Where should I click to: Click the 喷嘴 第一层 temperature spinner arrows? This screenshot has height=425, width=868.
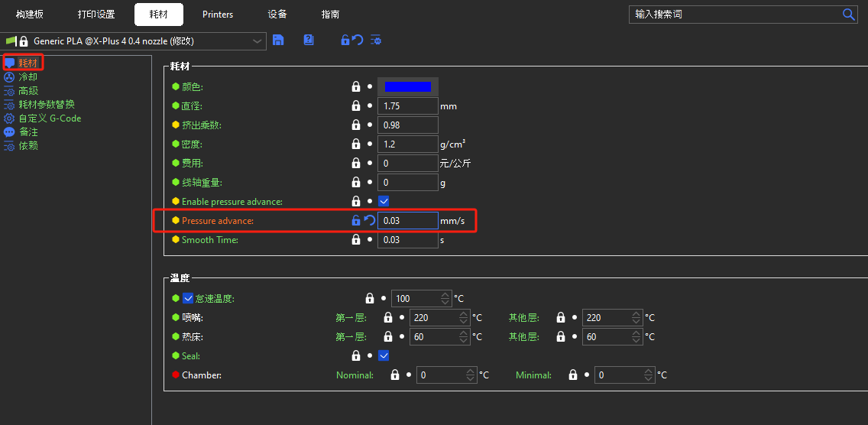tap(464, 317)
